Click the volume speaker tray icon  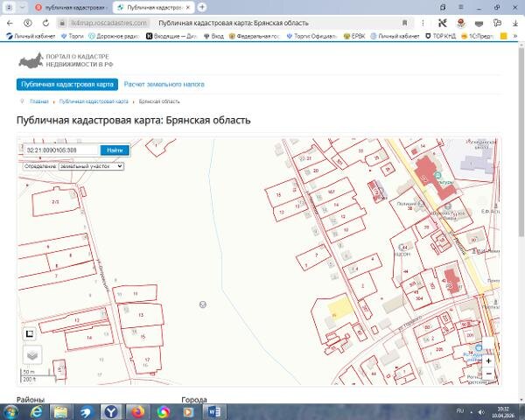(x=481, y=412)
